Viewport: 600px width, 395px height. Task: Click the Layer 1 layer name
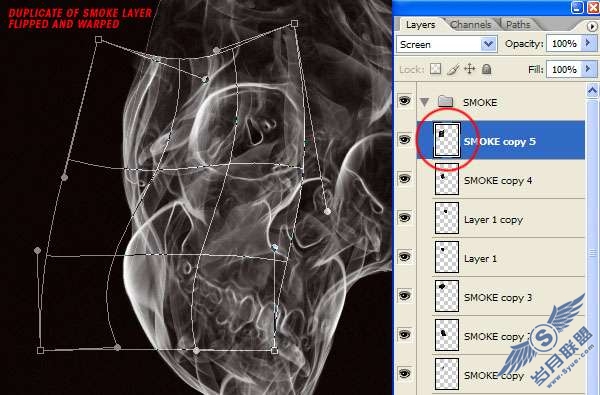tap(480, 259)
